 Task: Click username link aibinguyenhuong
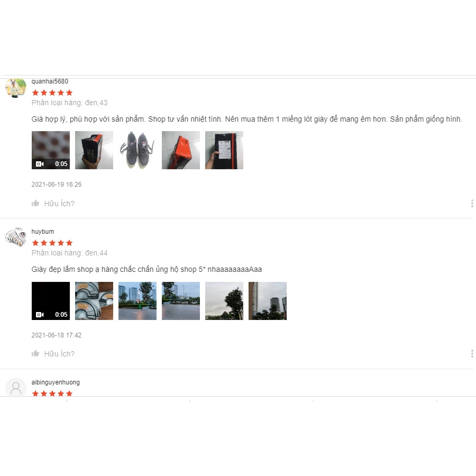[56, 382]
